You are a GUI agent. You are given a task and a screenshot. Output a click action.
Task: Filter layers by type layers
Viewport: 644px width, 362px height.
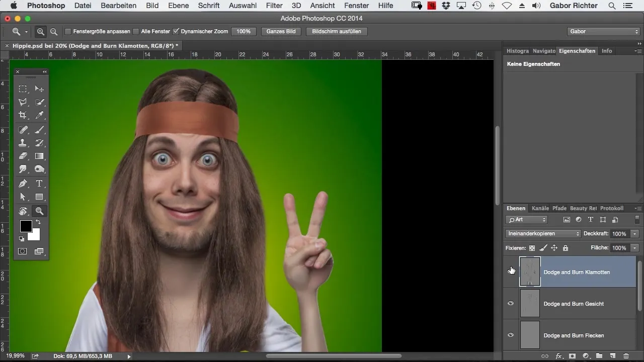coord(591,220)
